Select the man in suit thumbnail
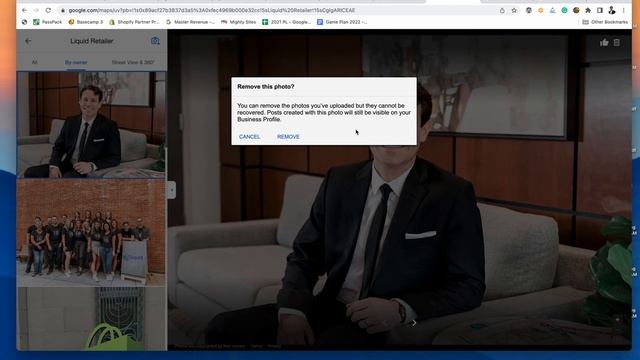Image resolution: width=640 pixels, height=360 pixels. [x=91, y=125]
